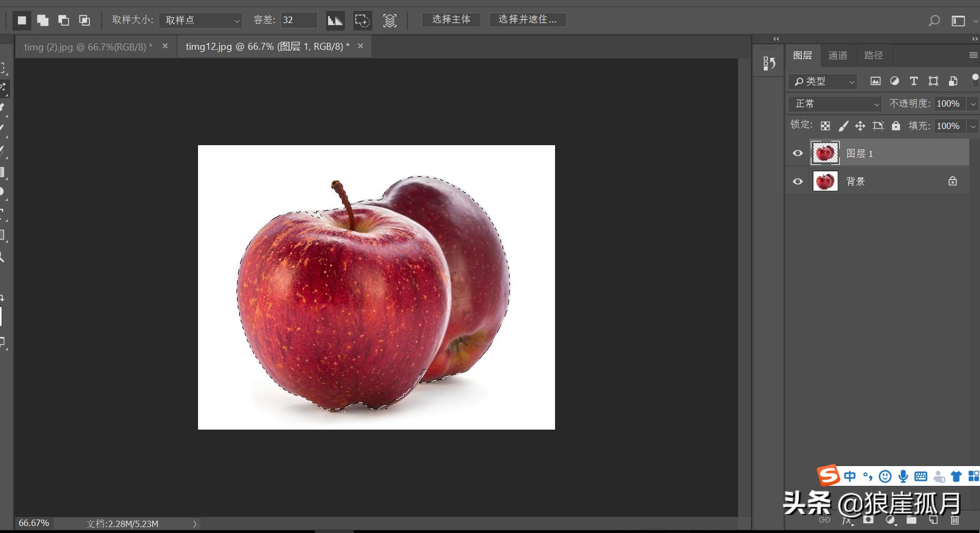980x533 pixels.
Task: Select the Intersect with selection mode icon
Action: pos(84,20)
